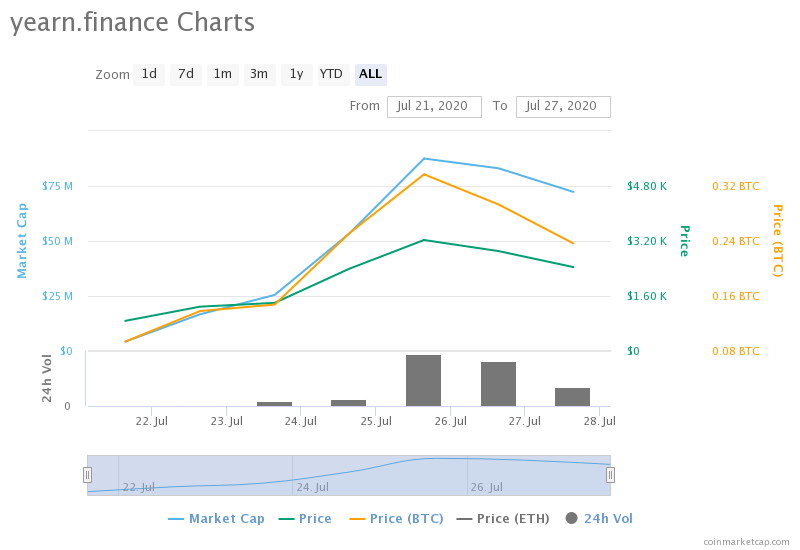Click the navigator timeline shaded area

pos(349,475)
